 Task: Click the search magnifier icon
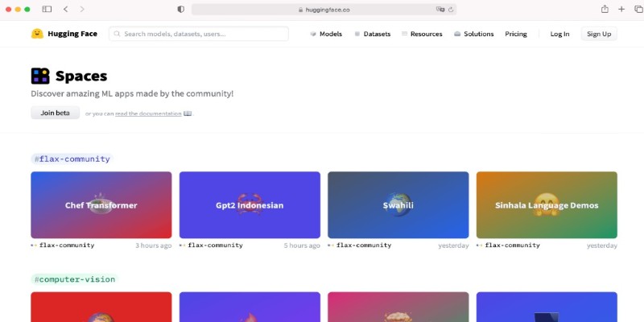point(117,34)
